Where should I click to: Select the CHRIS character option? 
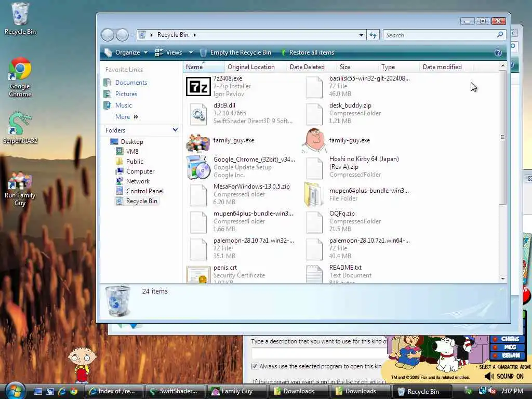(507, 339)
